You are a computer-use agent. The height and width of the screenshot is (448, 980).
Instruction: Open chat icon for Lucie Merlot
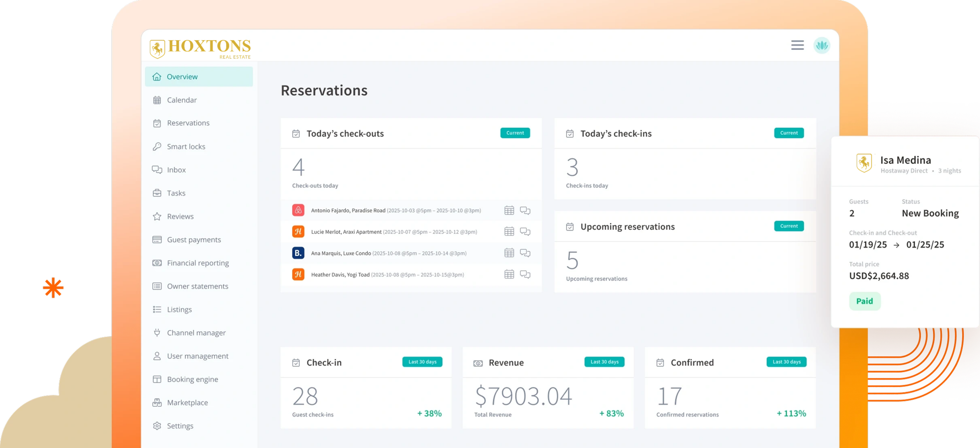525,231
